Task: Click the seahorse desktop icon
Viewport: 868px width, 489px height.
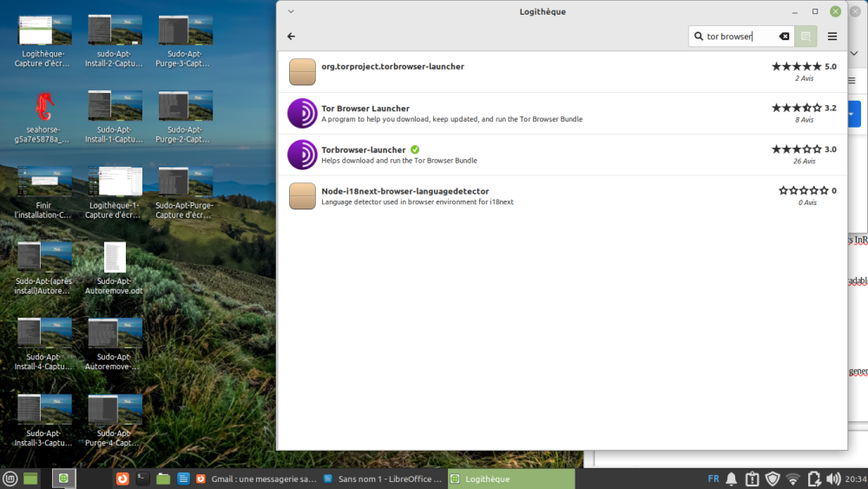Action: tap(43, 108)
